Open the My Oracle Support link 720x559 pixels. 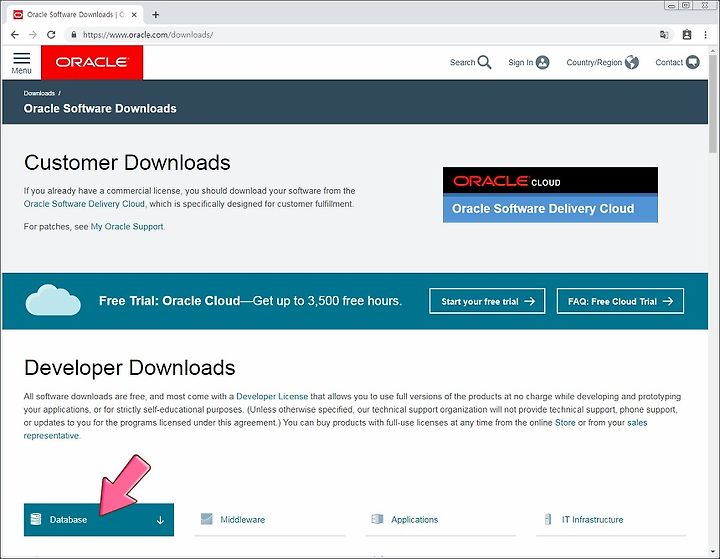click(127, 226)
